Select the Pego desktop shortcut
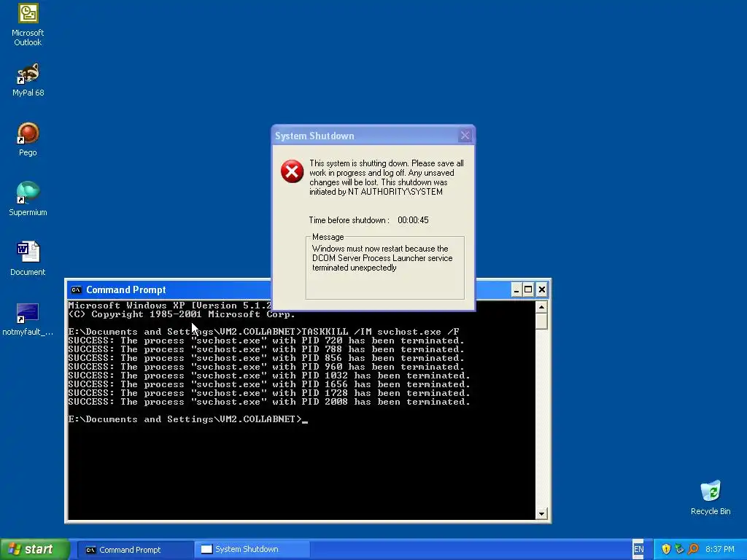This screenshot has height=560, width=747. point(28,139)
